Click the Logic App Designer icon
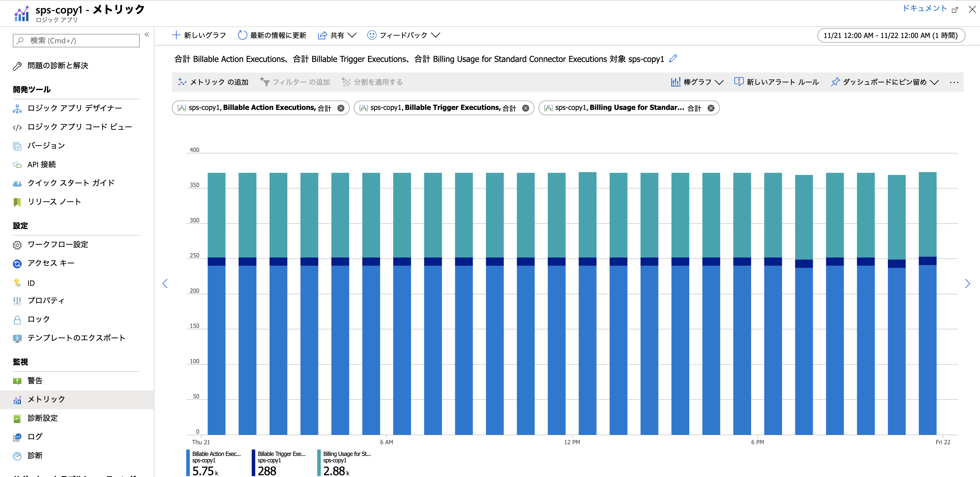 click(x=17, y=109)
